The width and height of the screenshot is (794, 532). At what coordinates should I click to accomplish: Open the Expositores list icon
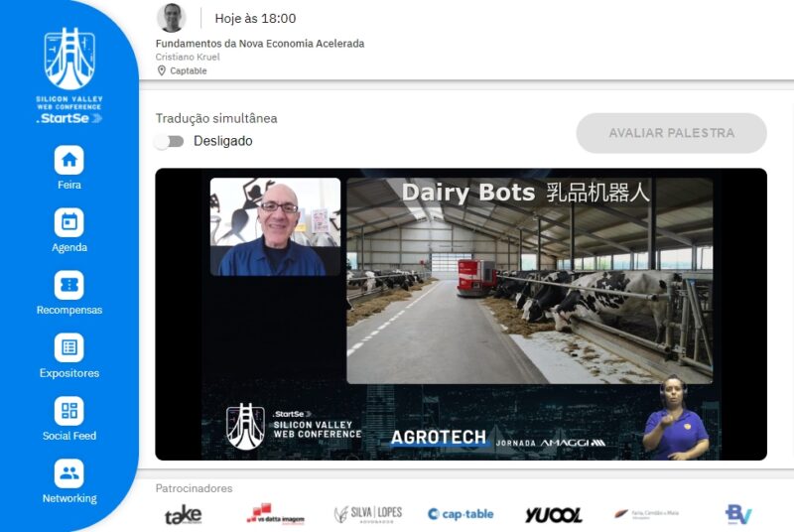tap(69, 347)
